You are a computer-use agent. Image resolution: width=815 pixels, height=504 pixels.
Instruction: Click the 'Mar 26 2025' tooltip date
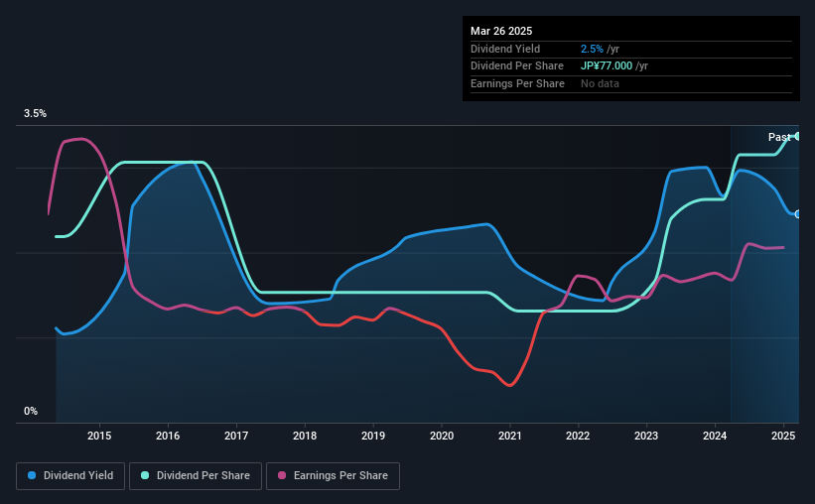pyautogui.click(x=501, y=31)
